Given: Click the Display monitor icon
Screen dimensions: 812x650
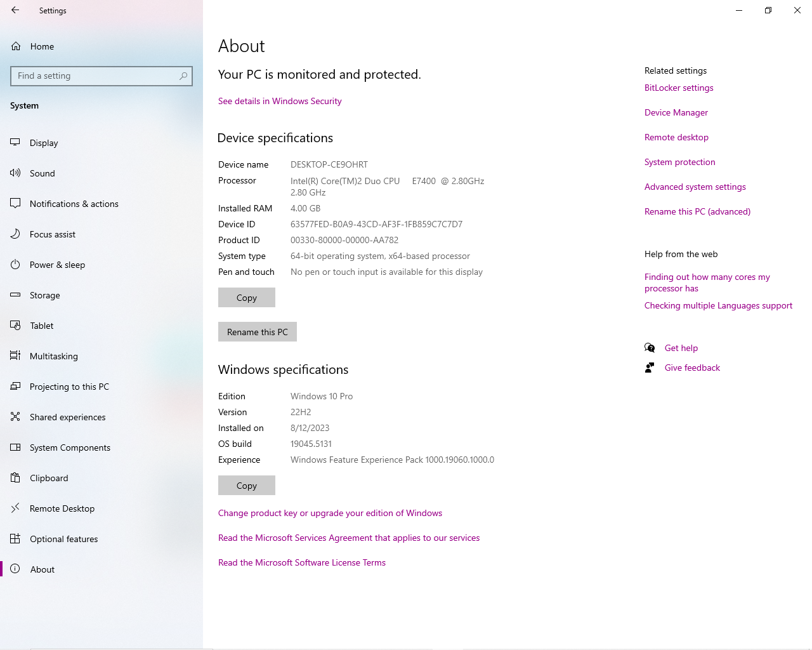Looking at the screenshot, I should click(x=15, y=143).
